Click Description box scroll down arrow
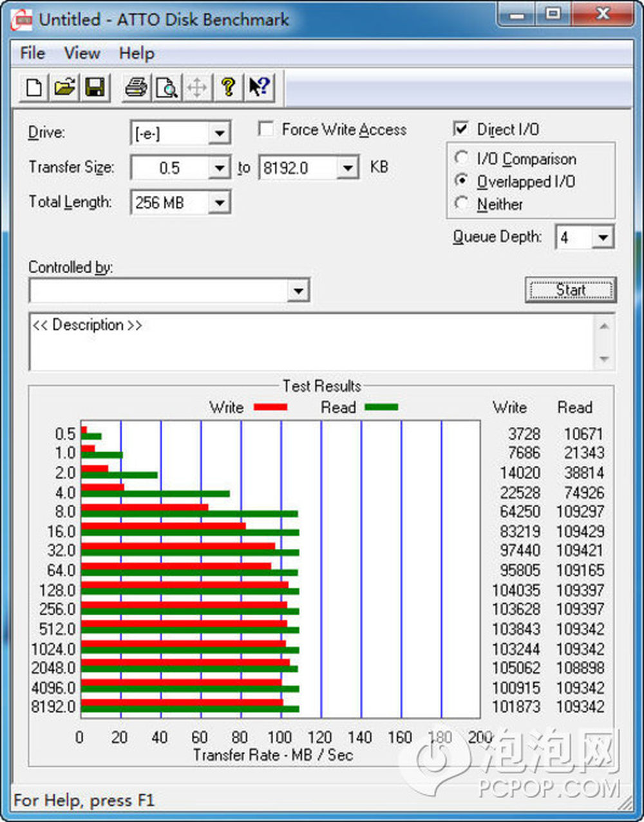The width and height of the screenshot is (644, 822). pyautogui.click(x=604, y=359)
